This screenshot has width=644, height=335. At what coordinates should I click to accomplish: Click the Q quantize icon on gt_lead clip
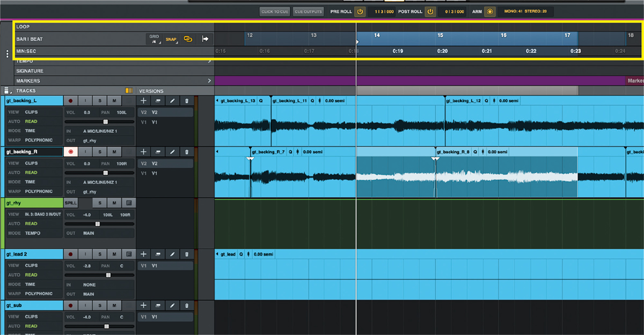click(241, 254)
